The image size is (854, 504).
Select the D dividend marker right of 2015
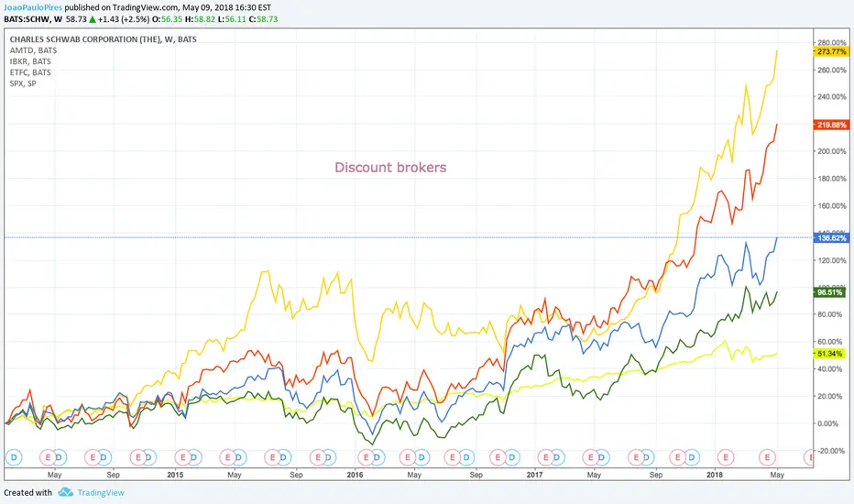[193, 457]
